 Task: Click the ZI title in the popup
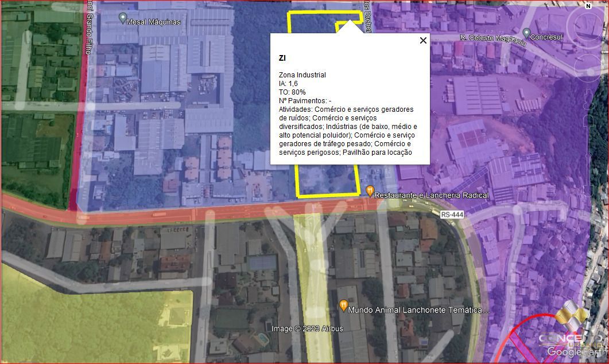click(281, 58)
